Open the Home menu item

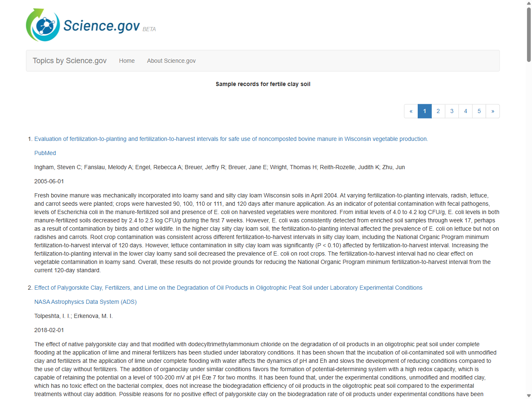tap(127, 61)
